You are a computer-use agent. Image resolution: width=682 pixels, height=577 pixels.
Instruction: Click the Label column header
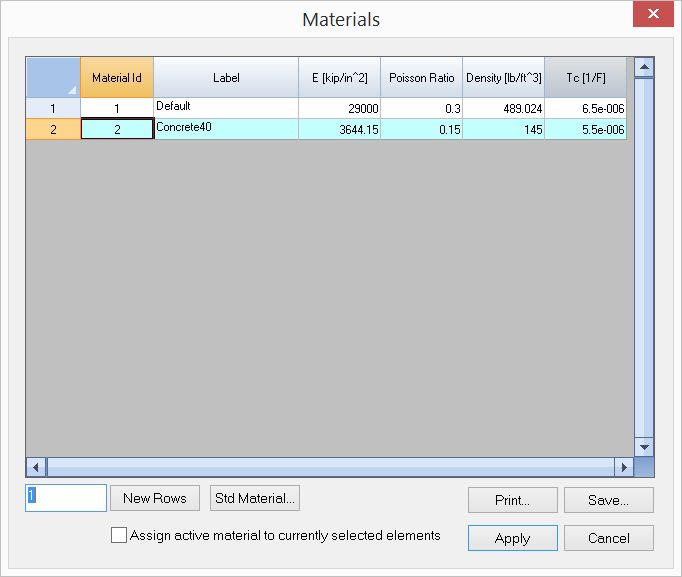pyautogui.click(x=226, y=77)
